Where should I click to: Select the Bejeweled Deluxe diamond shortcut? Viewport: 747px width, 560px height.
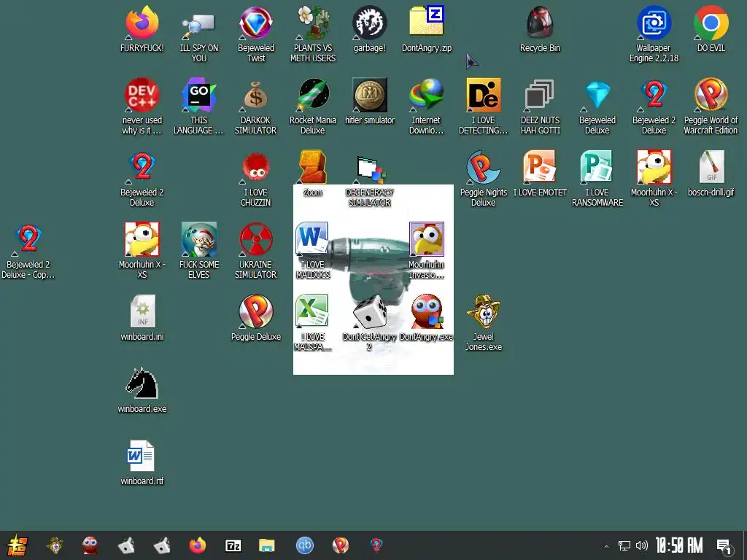pos(597,107)
